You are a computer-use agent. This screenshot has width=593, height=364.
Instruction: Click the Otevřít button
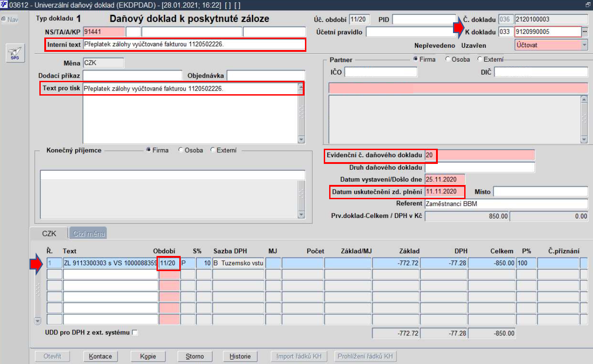point(52,356)
